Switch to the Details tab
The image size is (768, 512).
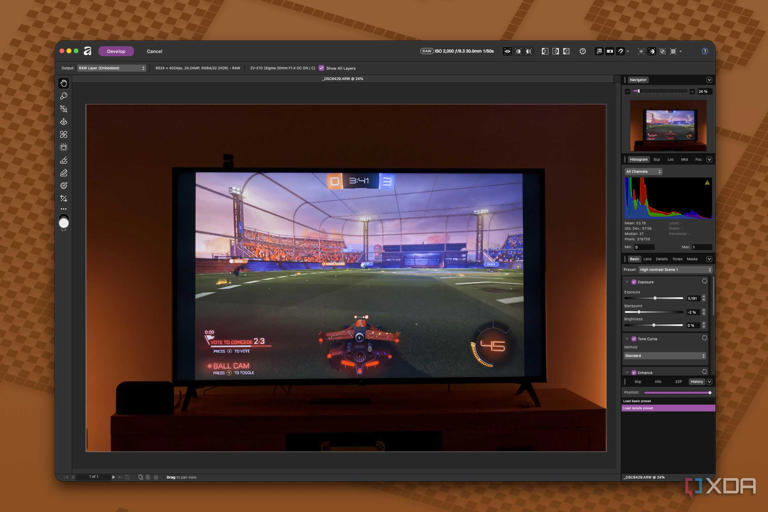[x=662, y=259]
